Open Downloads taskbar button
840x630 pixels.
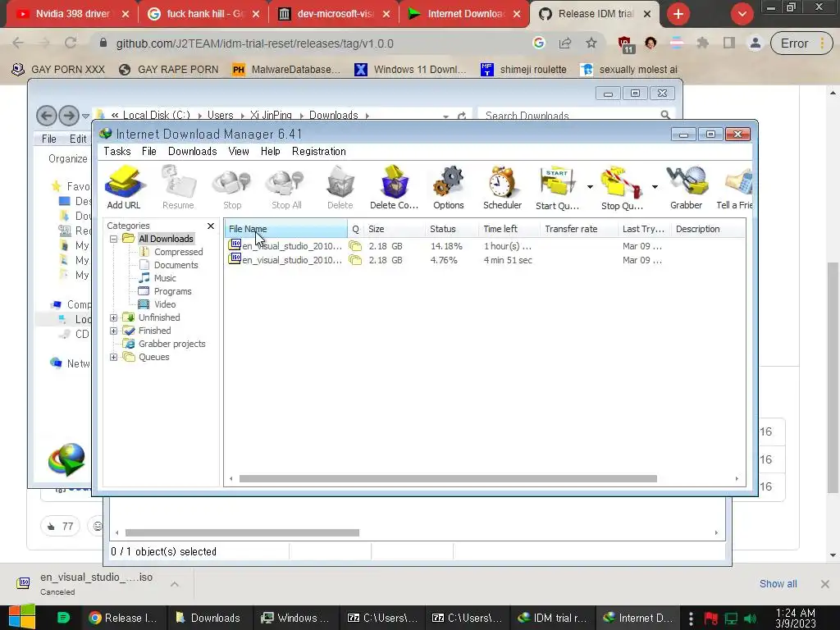click(x=208, y=618)
